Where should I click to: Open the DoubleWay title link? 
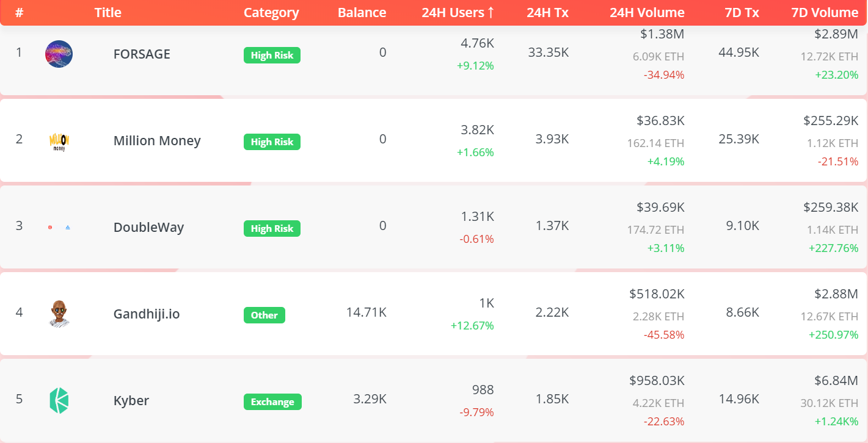click(148, 228)
